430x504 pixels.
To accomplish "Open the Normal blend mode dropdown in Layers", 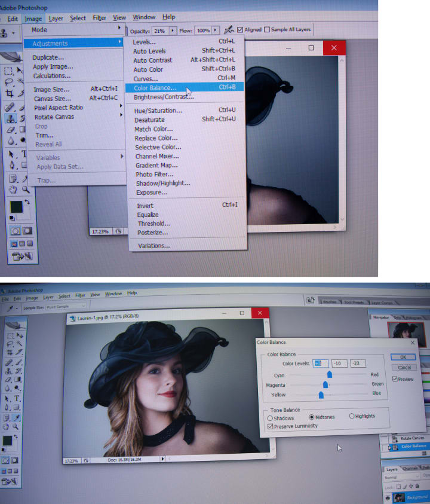I will tap(403, 476).
